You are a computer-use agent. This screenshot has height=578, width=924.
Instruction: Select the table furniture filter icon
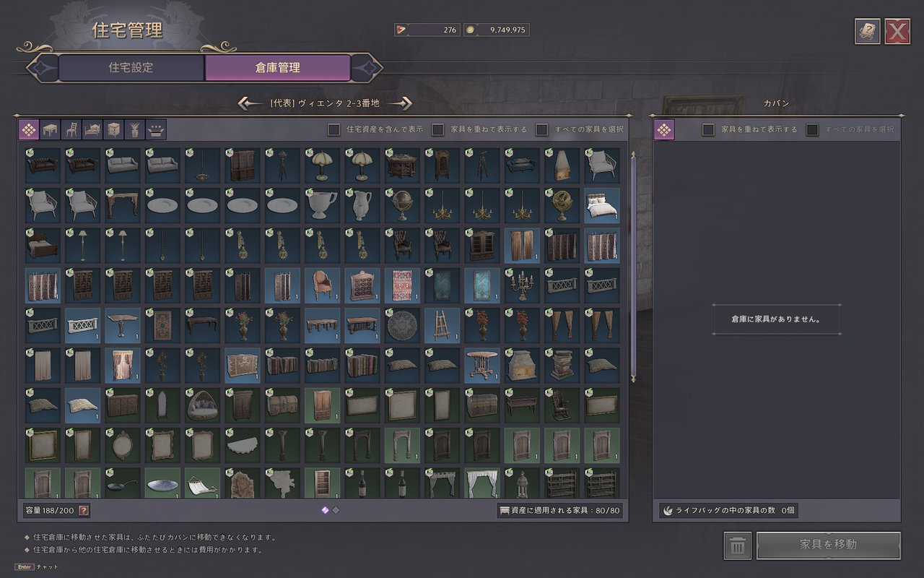[50, 130]
